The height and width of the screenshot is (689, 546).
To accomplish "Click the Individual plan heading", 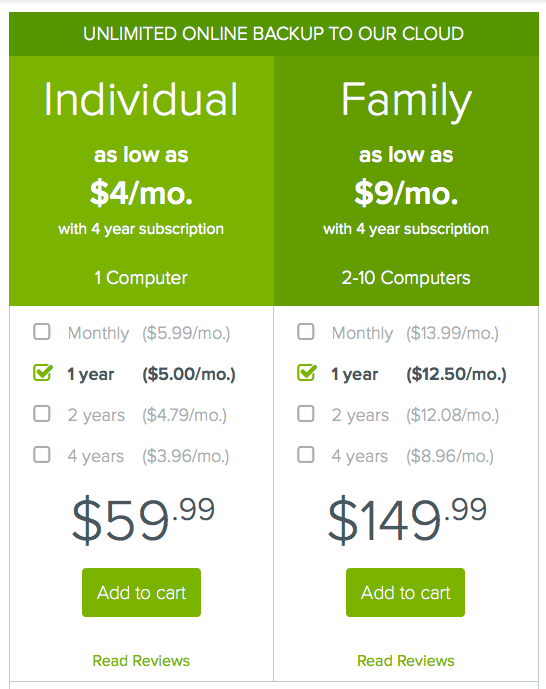I will 141,99.
